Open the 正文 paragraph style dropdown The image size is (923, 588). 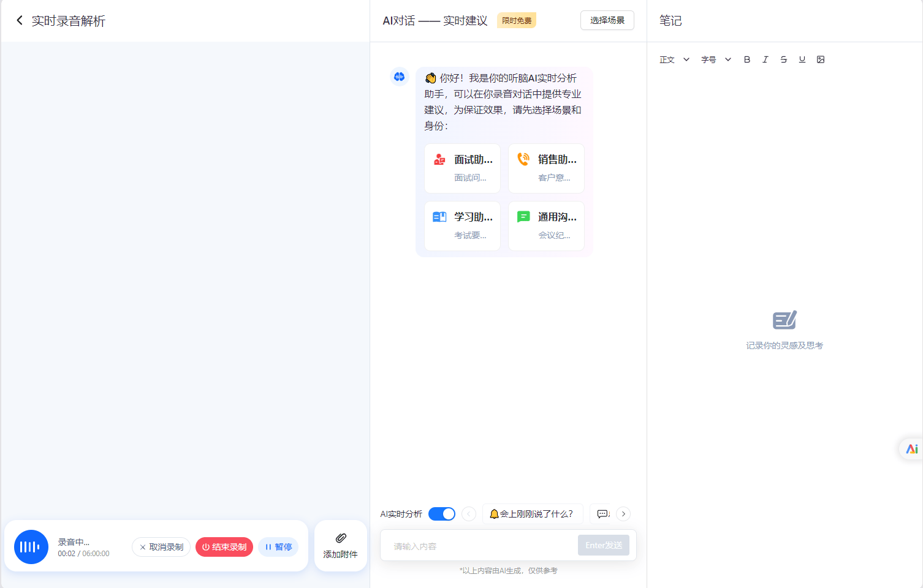pyautogui.click(x=674, y=59)
